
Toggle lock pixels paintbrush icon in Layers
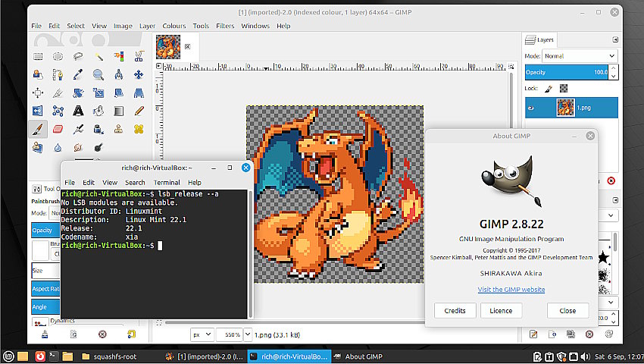click(549, 89)
